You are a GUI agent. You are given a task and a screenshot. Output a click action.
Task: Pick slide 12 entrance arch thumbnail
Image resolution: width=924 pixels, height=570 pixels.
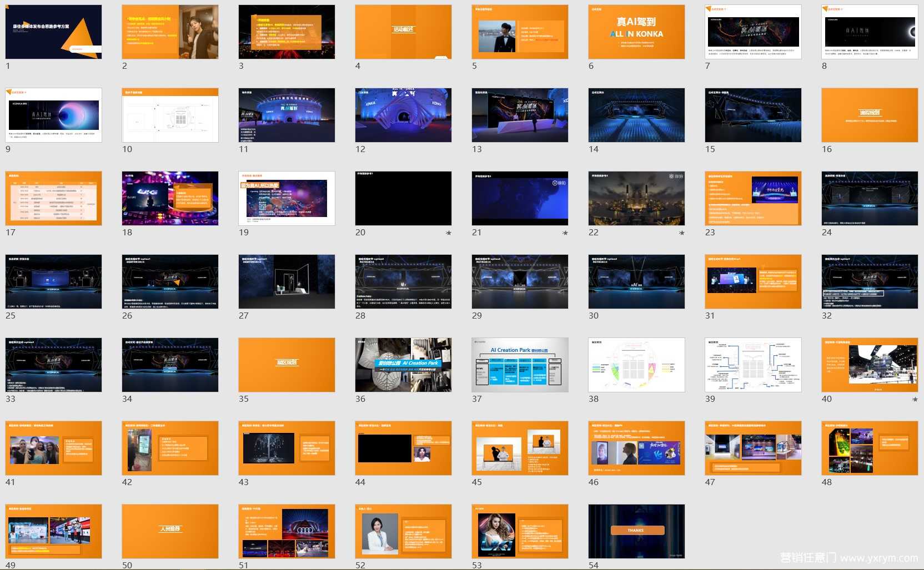point(403,115)
